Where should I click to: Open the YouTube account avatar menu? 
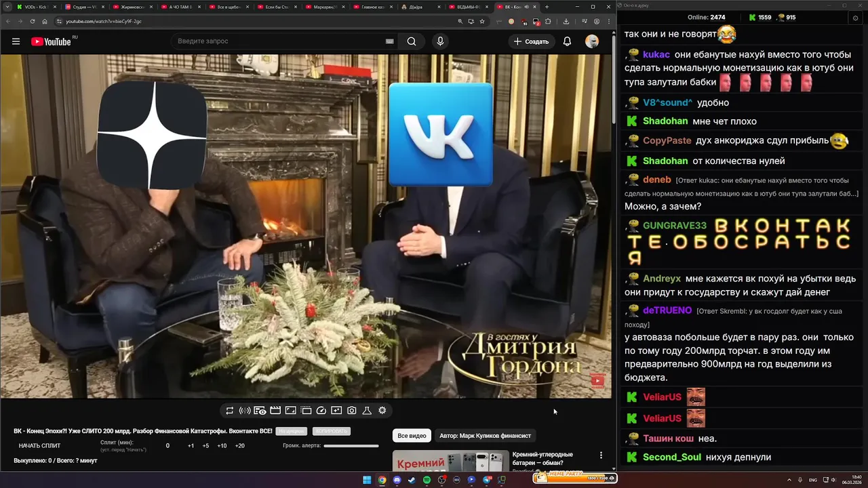pos(592,41)
